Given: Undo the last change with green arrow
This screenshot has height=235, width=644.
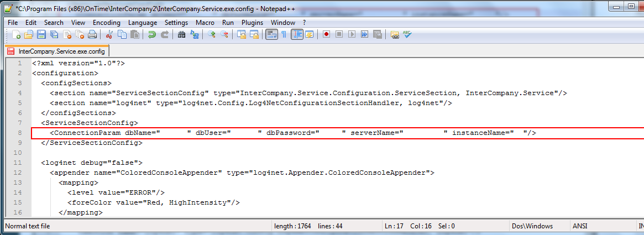Looking at the screenshot, I should tap(151, 35).
